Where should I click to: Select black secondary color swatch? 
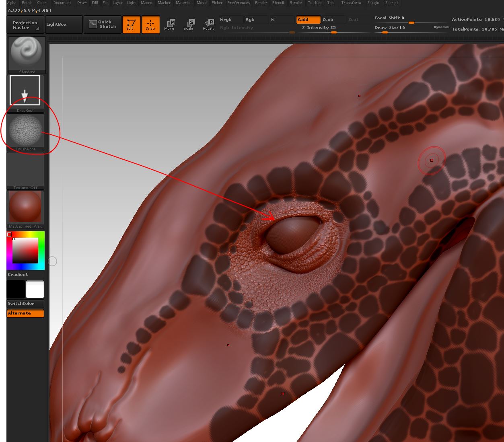16,289
